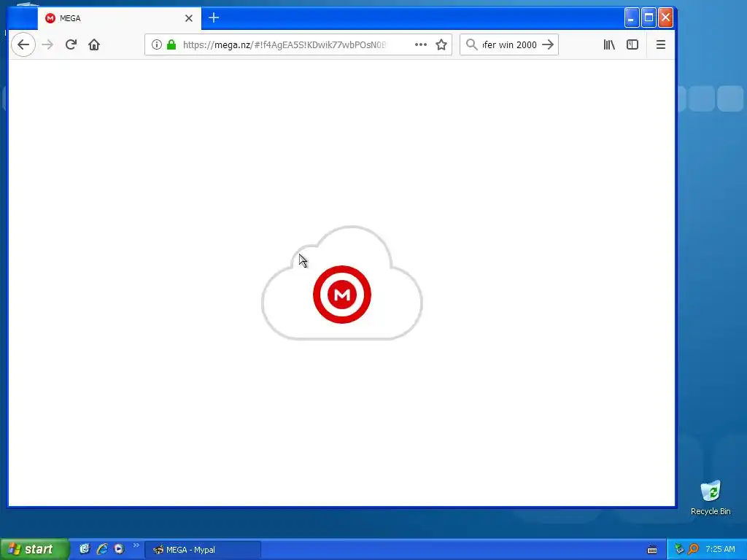Click the green secure connection padlock
Viewport: 747px width, 560px height.
pos(171,44)
